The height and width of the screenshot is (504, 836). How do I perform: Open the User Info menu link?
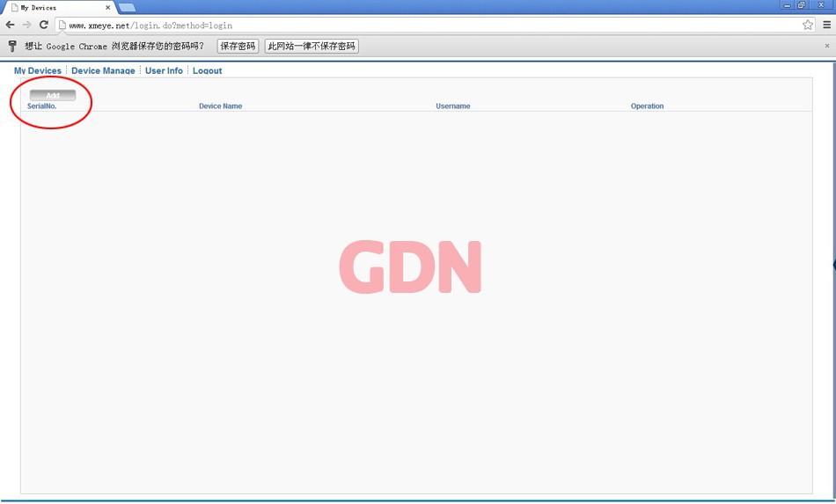[x=164, y=70]
